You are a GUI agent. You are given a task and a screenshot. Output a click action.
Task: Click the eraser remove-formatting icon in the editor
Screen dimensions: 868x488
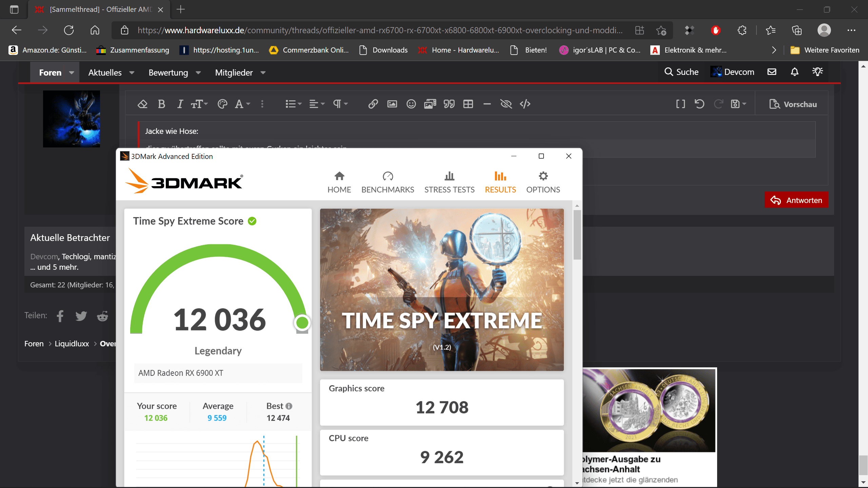142,104
